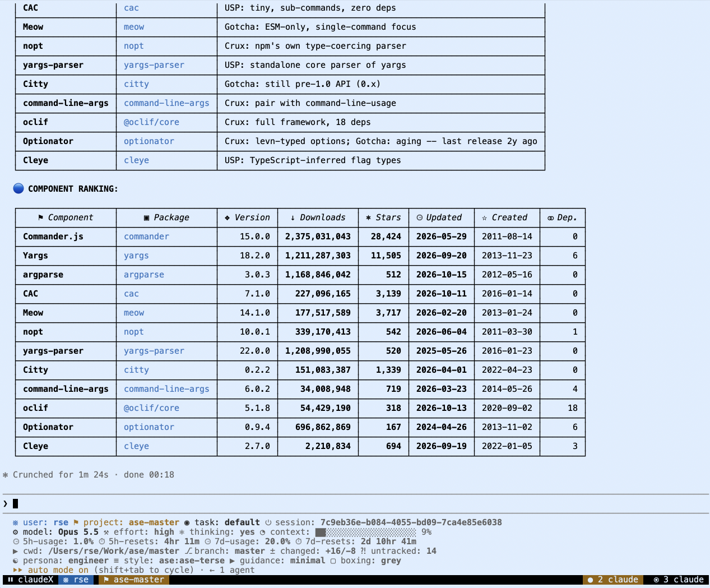Click the Dep. column header
The height and width of the screenshot is (588, 710).
coord(563,217)
